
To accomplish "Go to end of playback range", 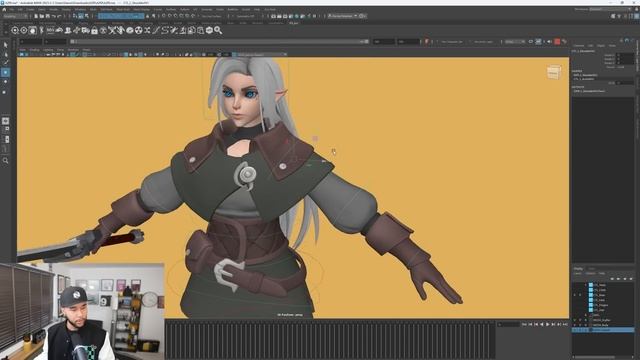I will coord(565,324).
